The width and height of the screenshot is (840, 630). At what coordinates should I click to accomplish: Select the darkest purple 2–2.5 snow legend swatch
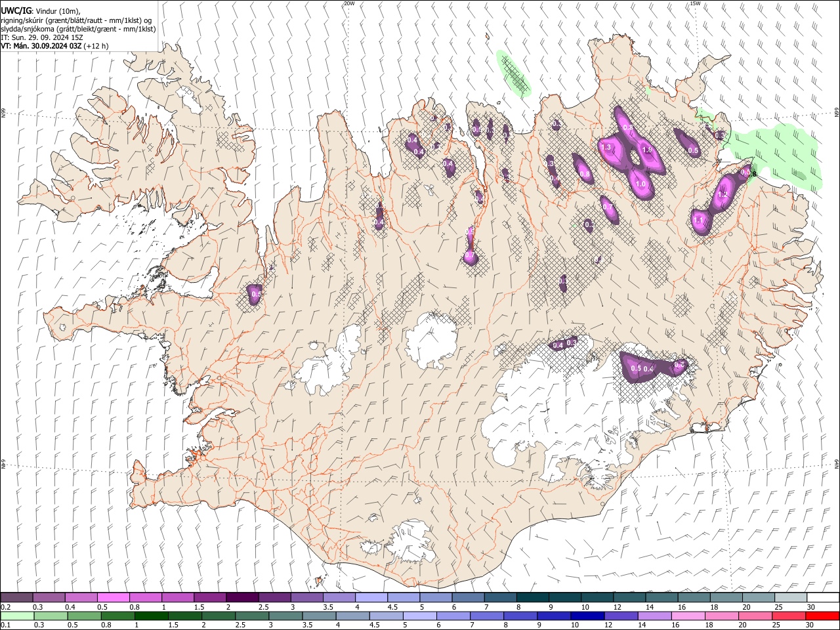click(242, 597)
